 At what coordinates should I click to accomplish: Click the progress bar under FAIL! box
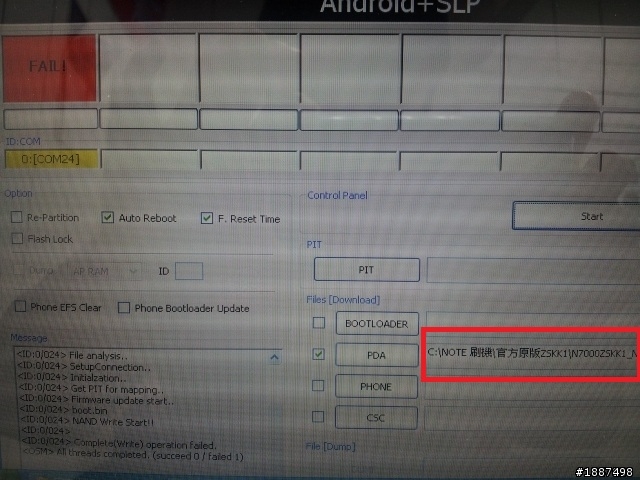coord(51,119)
